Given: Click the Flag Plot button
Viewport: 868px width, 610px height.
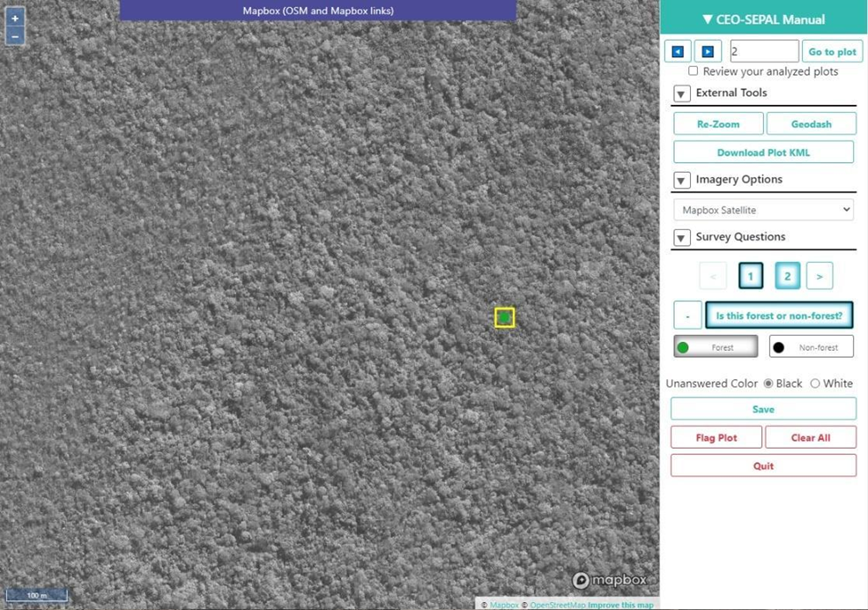Looking at the screenshot, I should (716, 437).
